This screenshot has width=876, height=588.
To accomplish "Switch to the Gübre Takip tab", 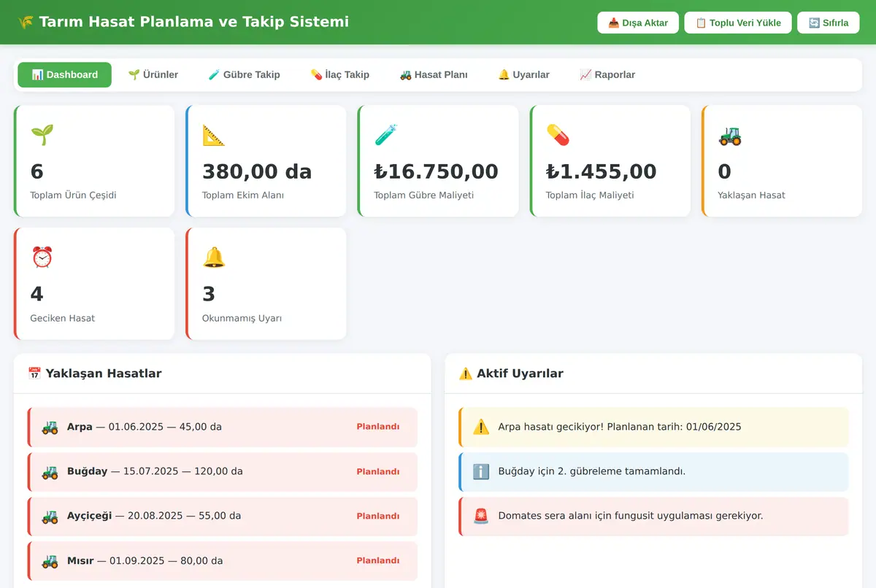I will click(244, 74).
